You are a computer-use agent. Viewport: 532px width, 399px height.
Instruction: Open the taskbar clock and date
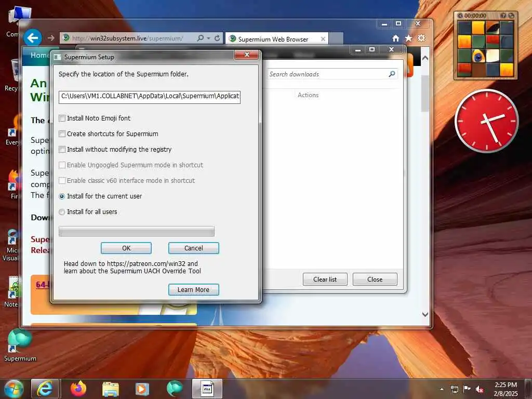pyautogui.click(x=506, y=389)
